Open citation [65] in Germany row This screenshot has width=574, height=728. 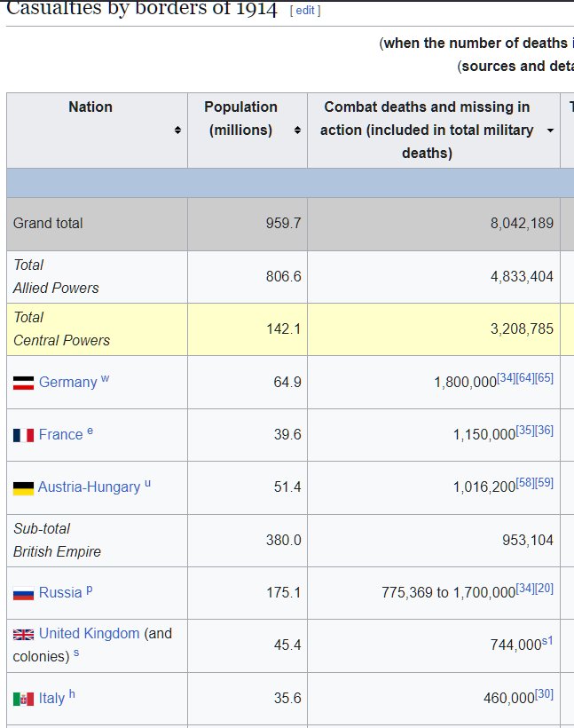[x=545, y=378]
